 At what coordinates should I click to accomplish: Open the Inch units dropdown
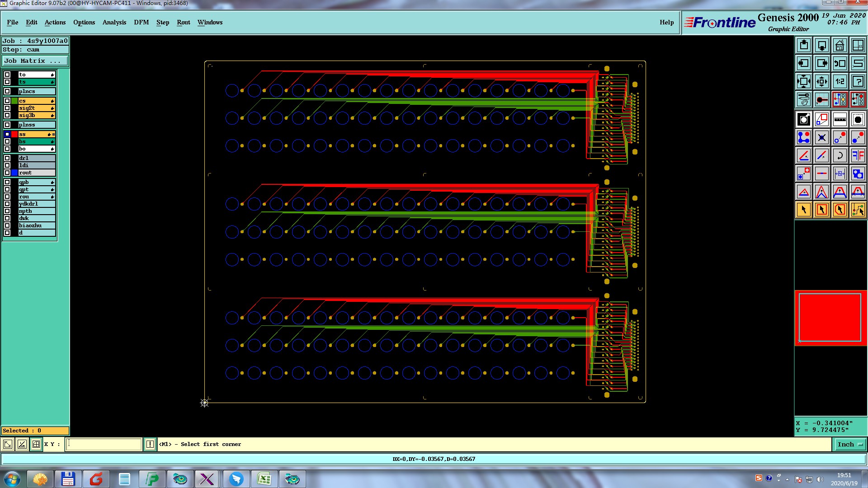(849, 445)
